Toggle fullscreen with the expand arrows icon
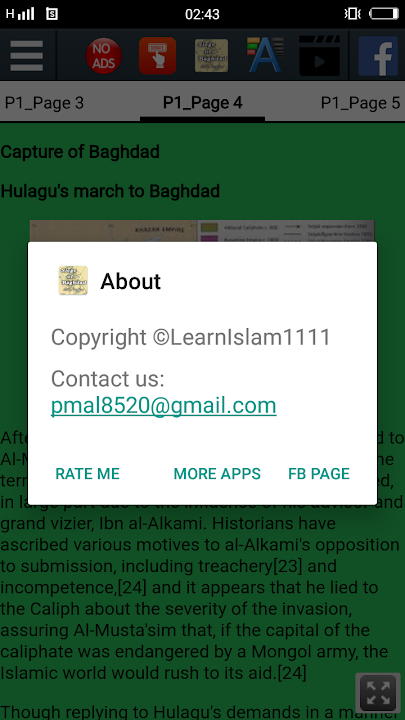 coord(378,693)
